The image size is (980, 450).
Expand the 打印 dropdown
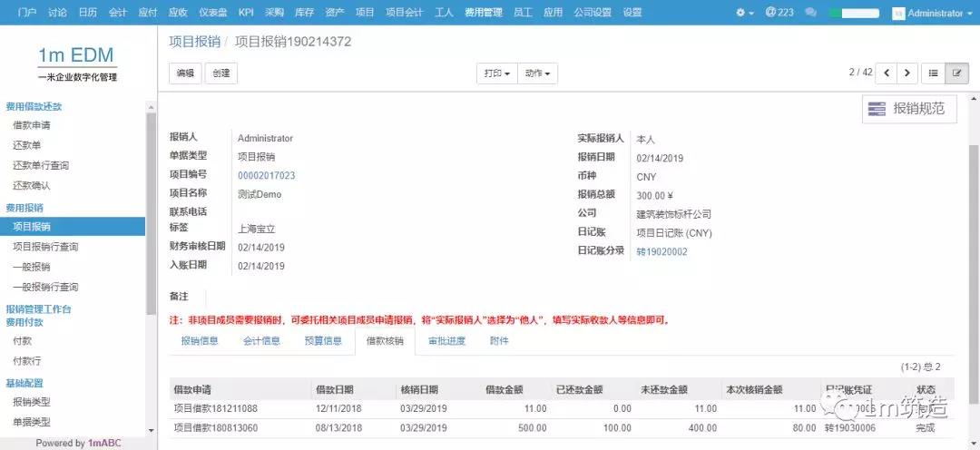click(x=496, y=73)
